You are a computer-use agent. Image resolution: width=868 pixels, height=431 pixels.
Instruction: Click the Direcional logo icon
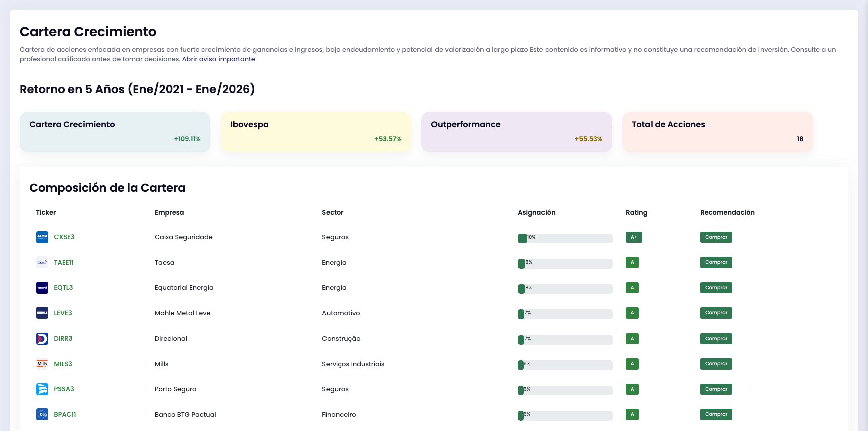coord(42,339)
